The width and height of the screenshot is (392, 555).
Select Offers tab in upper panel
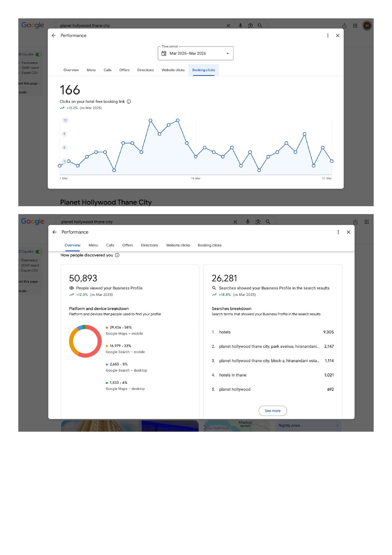tap(124, 70)
